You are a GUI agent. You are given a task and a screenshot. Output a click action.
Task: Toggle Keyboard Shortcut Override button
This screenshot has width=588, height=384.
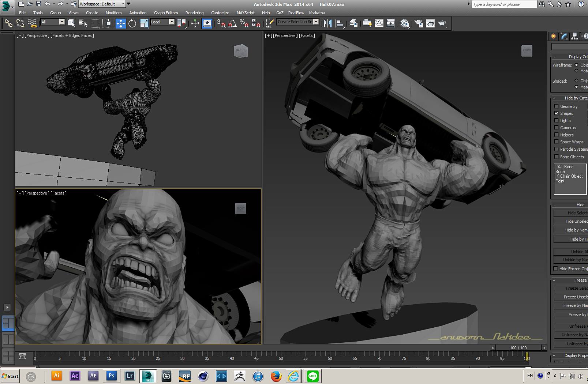click(207, 23)
